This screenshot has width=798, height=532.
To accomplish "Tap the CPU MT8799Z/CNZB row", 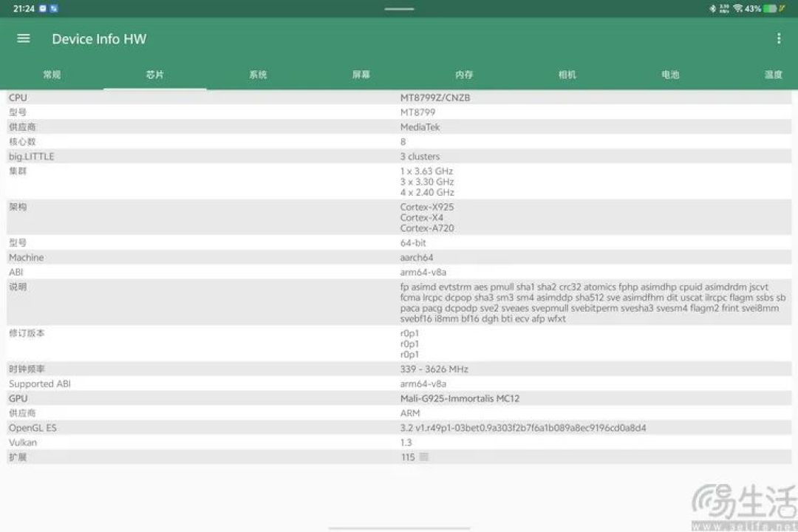I will click(x=399, y=98).
